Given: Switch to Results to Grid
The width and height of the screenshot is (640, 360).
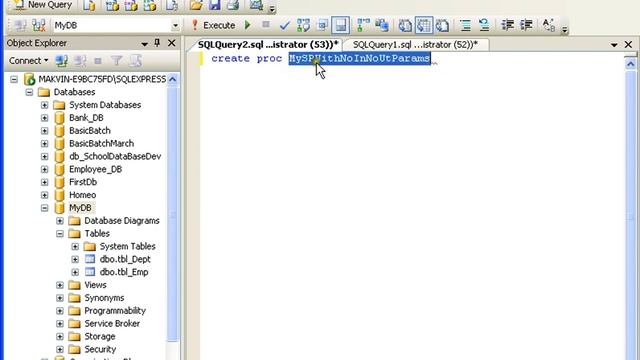Looking at the screenshot, I should click(x=424, y=25).
